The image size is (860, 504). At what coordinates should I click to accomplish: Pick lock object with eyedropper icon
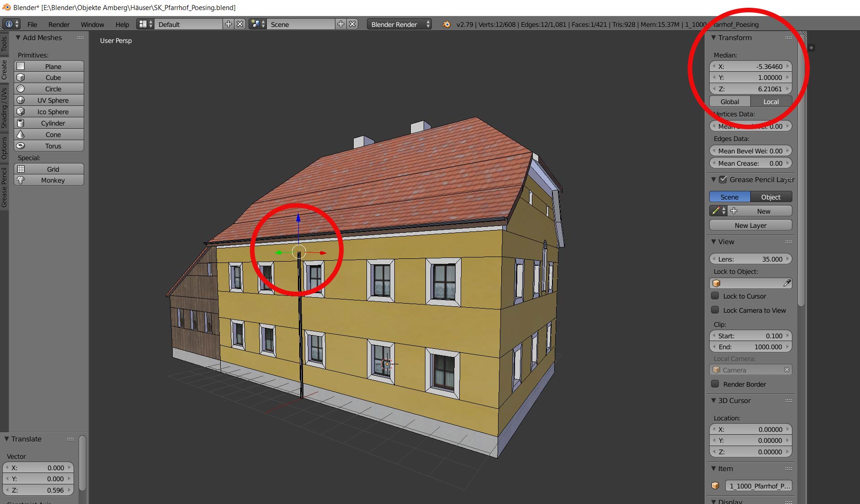[x=787, y=283]
